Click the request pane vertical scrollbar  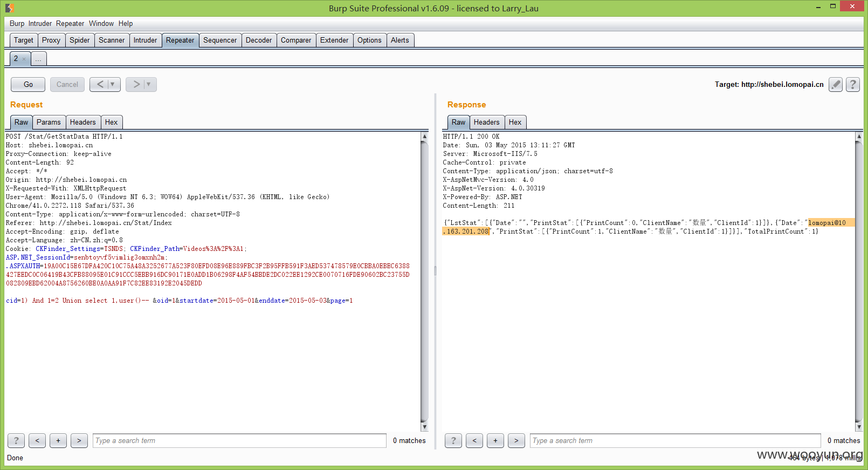click(x=424, y=281)
